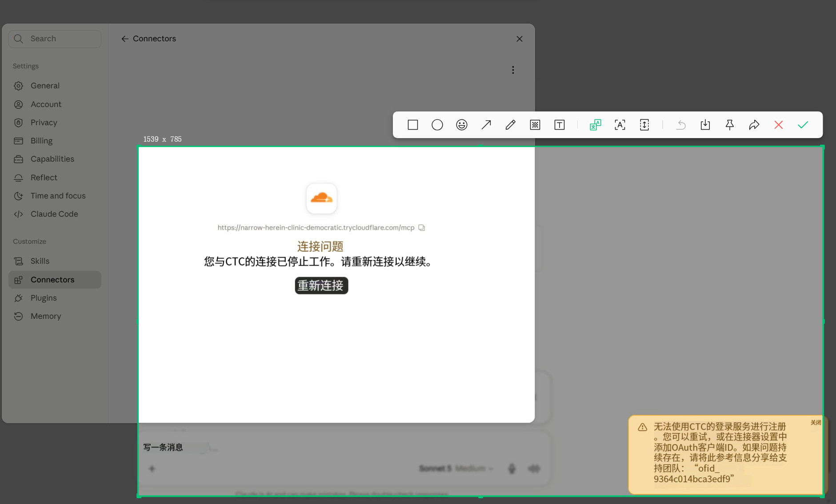Go back using the Connectors arrow

coord(125,39)
